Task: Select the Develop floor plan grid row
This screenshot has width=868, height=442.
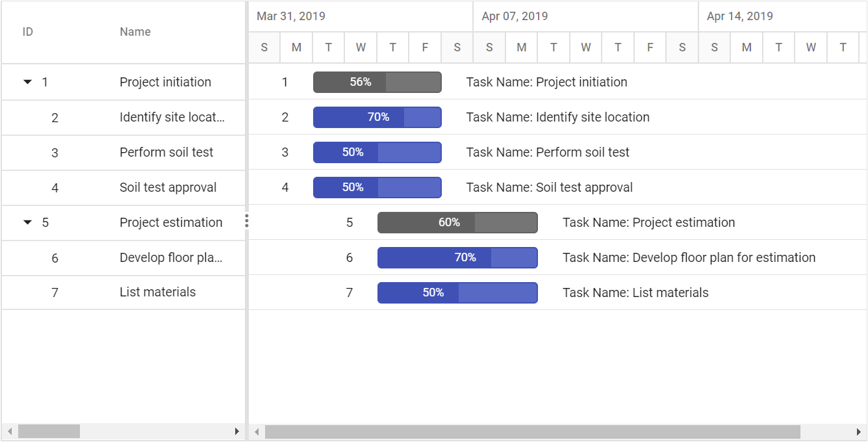Action: (x=123, y=258)
